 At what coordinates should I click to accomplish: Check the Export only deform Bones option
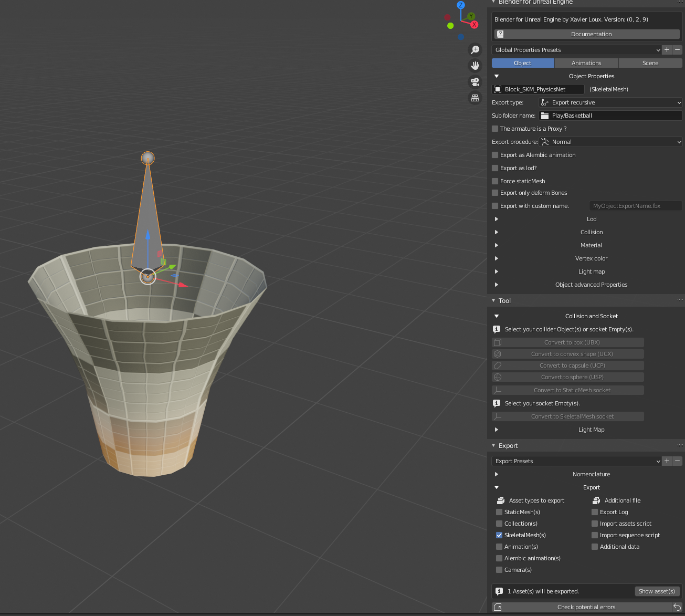click(495, 193)
